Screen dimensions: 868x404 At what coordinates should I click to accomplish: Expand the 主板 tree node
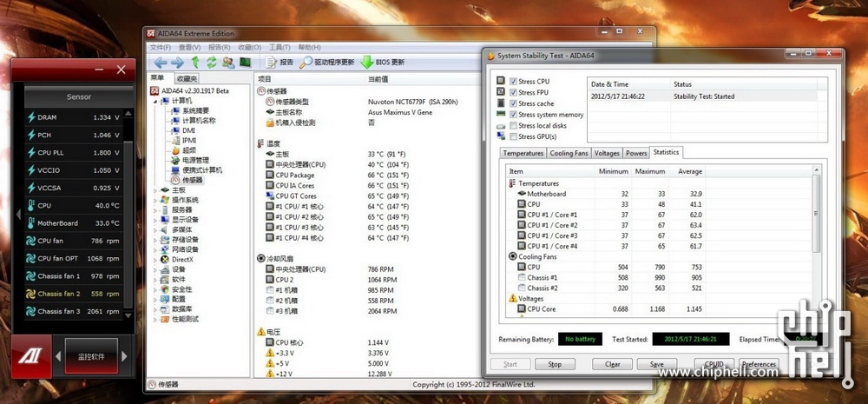coord(155,190)
